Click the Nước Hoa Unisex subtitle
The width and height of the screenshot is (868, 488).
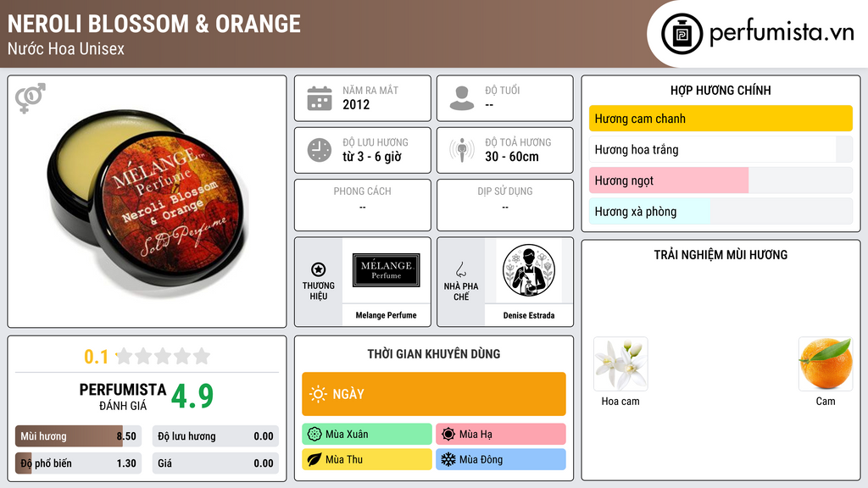[x=66, y=48]
